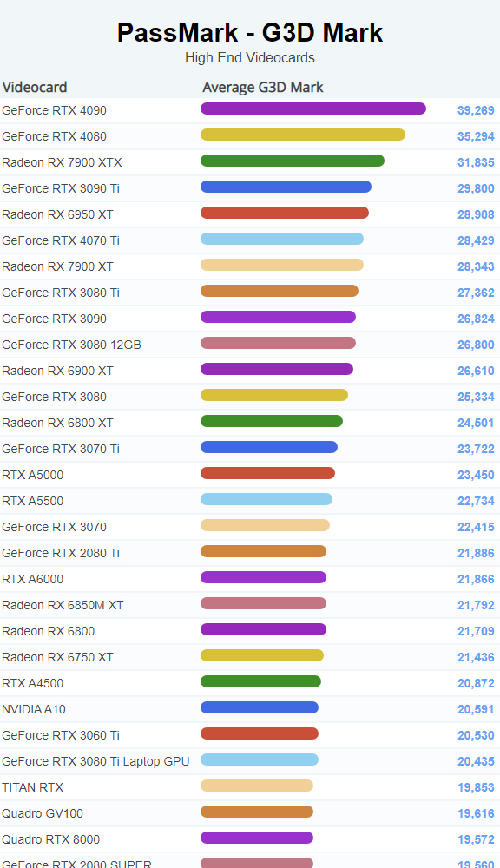Click the GeForce RTX 3090 name

pyautogui.click(x=55, y=319)
